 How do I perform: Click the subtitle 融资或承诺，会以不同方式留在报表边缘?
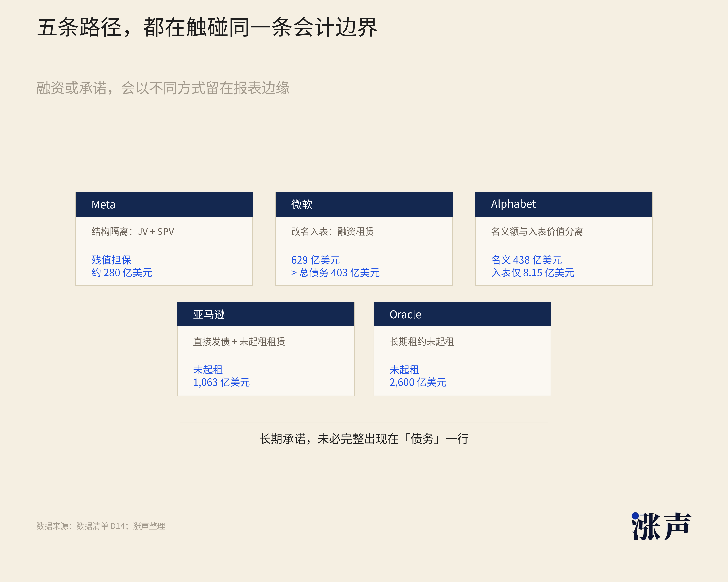coord(163,88)
